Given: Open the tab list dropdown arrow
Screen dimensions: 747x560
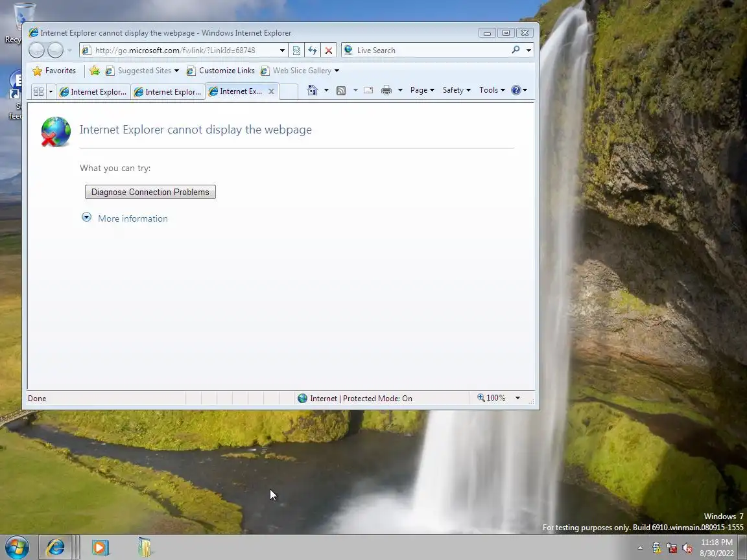Looking at the screenshot, I should coord(51,91).
